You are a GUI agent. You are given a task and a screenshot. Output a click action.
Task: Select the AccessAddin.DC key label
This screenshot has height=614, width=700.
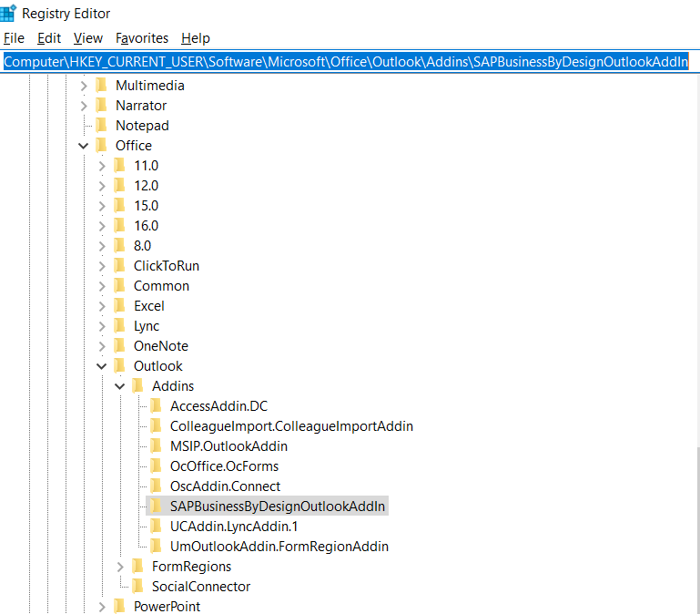[218, 406]
